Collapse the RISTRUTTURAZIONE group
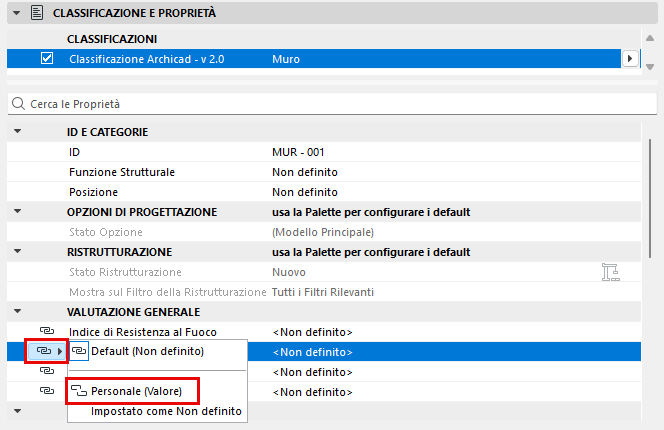The image size is (664, 430). [x=17, y=251]
